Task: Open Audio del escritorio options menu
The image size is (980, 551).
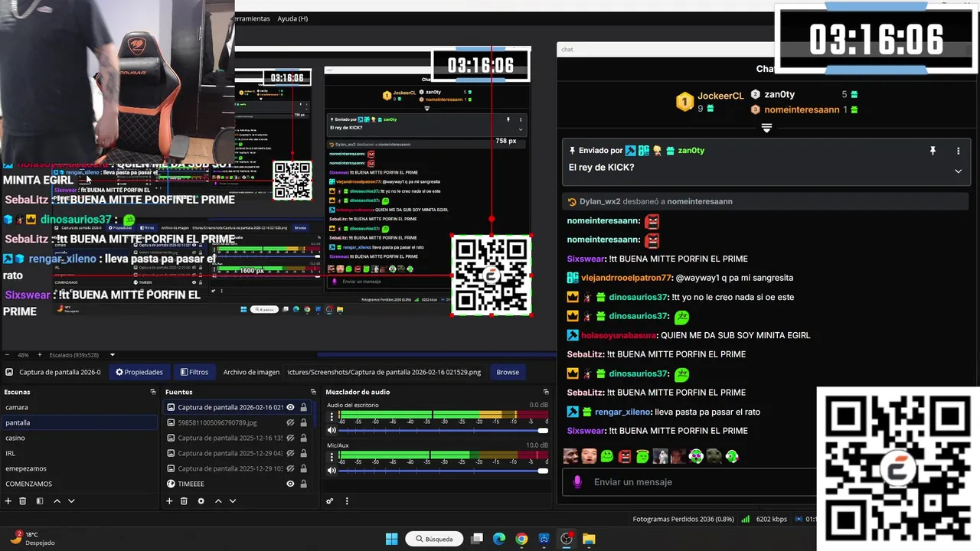Action: pyautogui.click(x=332, y=417)
